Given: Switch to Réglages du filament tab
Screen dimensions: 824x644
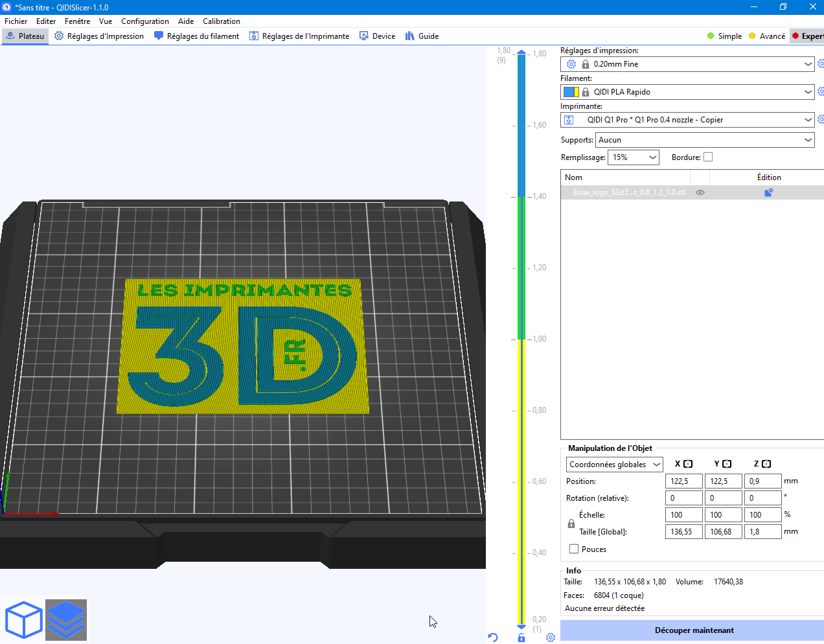Looking at the screenshot, I should coord(197,36).
